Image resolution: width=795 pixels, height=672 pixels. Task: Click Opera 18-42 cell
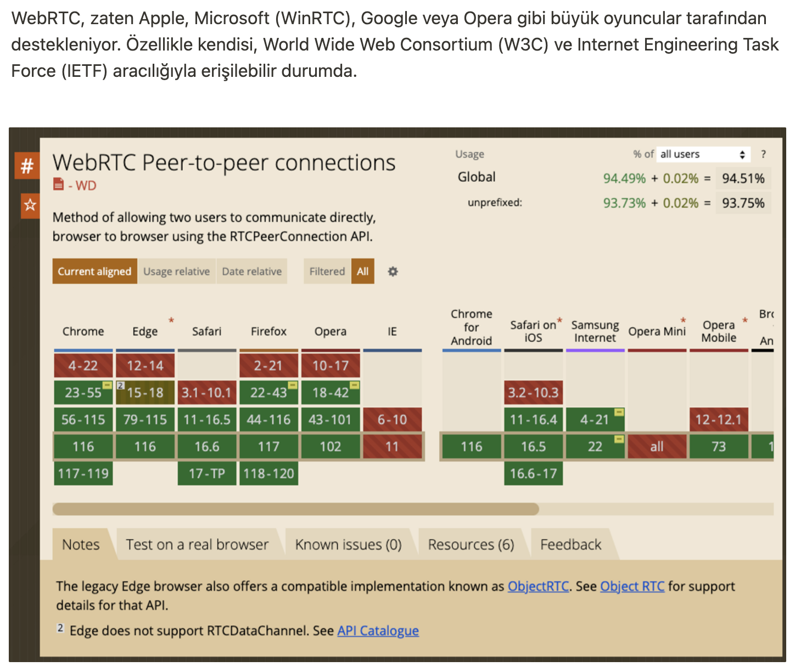[x=331, y=393]
